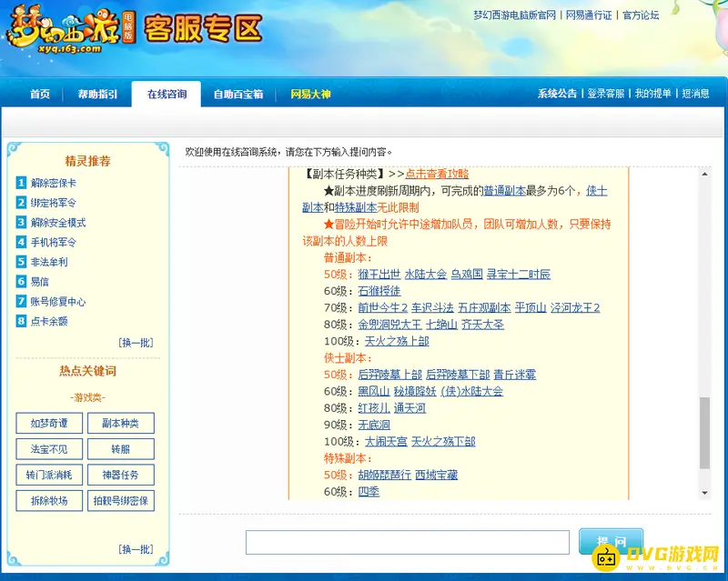Viewport: 728px width, 581px height.
Task: Click the chat scrollbar up arrow
Action: [x=704, y=174]
